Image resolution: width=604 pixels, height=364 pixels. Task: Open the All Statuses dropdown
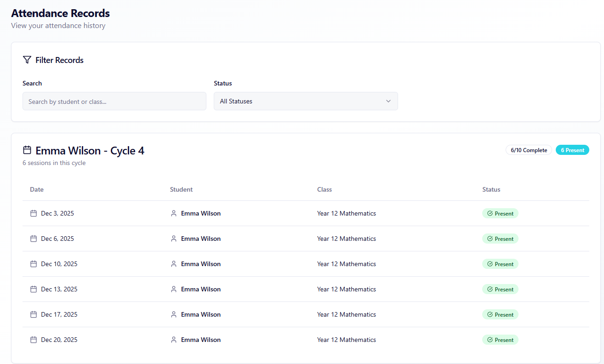tap(305, 101)
